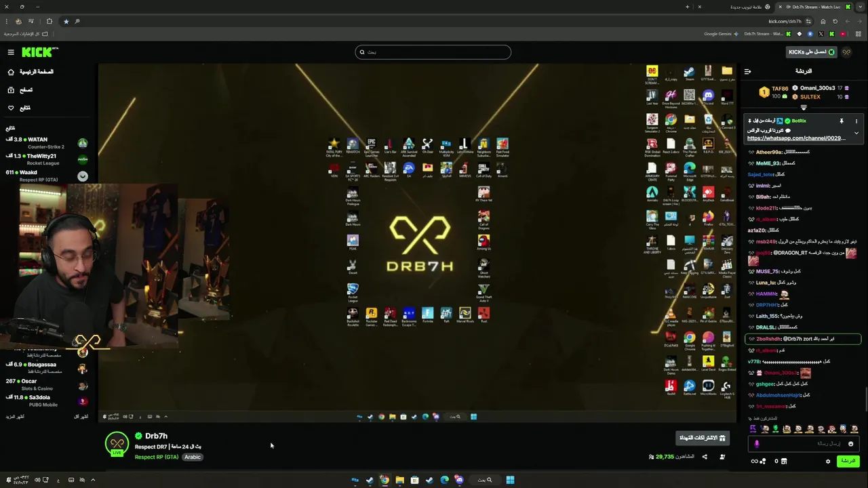Click the Windows taskbar search box
The width and height of the screenshot is (868, 488).
point(485,480)
